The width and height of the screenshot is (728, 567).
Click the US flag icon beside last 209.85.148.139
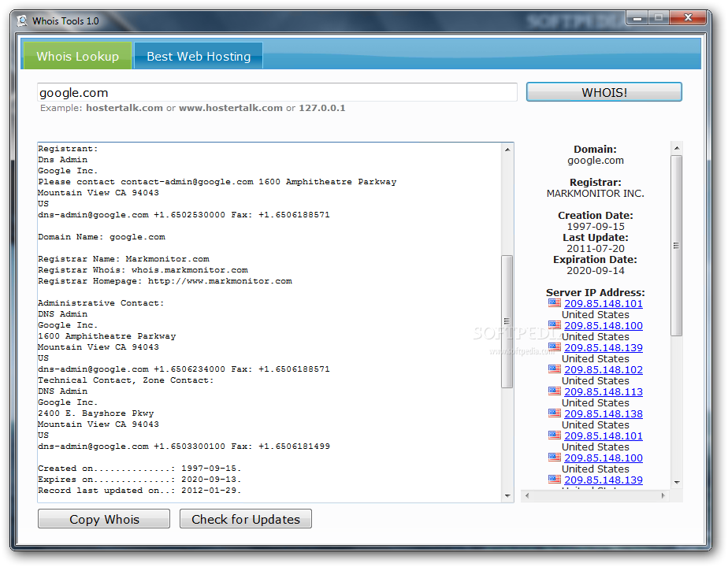(x=555, y=479)
